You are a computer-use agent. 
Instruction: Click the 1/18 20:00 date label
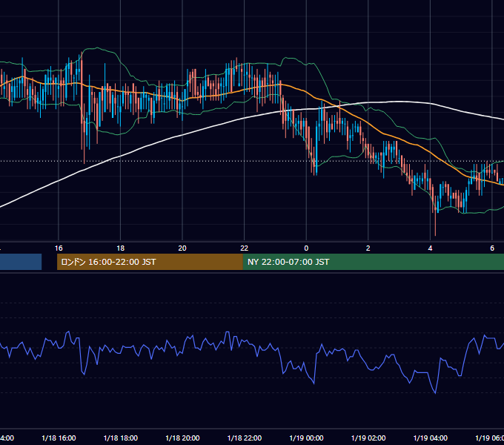(182, 438)
